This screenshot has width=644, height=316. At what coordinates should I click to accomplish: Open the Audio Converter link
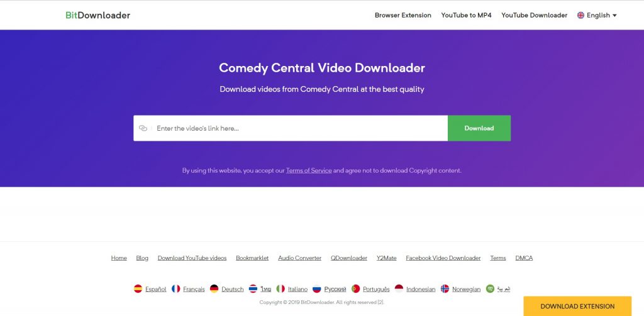click(x=300, y=258)
